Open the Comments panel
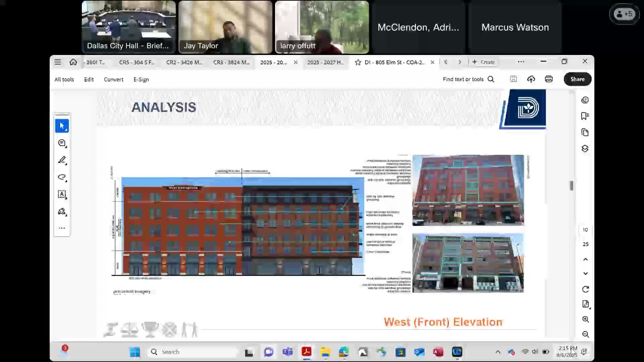This screenshot has width=644, height=362. point(585,100)
